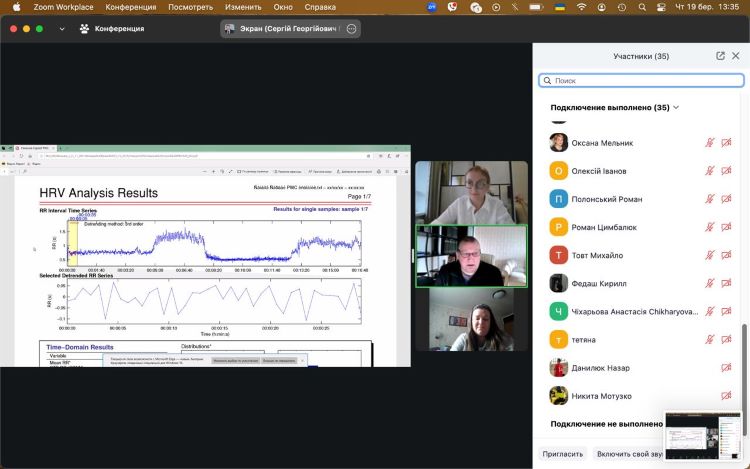This screenshot has width=750, height=469.
Task: Click the Zoom meeting info paw icon
Action: (85, 29)
